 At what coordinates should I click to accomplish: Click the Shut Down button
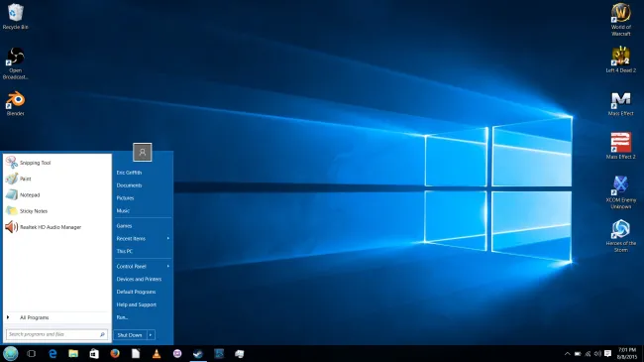pyautogui.click(x=130, y=335)
